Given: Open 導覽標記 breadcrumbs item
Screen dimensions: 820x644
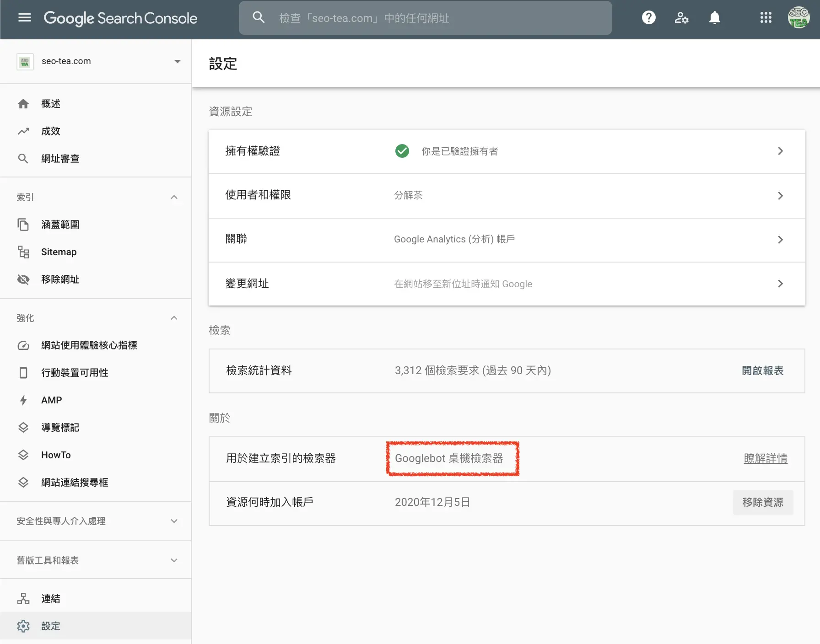Looking at the screenshot, I should coord(96,428).
